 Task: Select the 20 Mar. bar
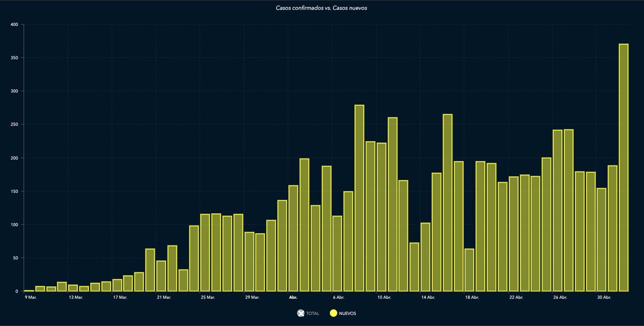click(x=150, y=270)
